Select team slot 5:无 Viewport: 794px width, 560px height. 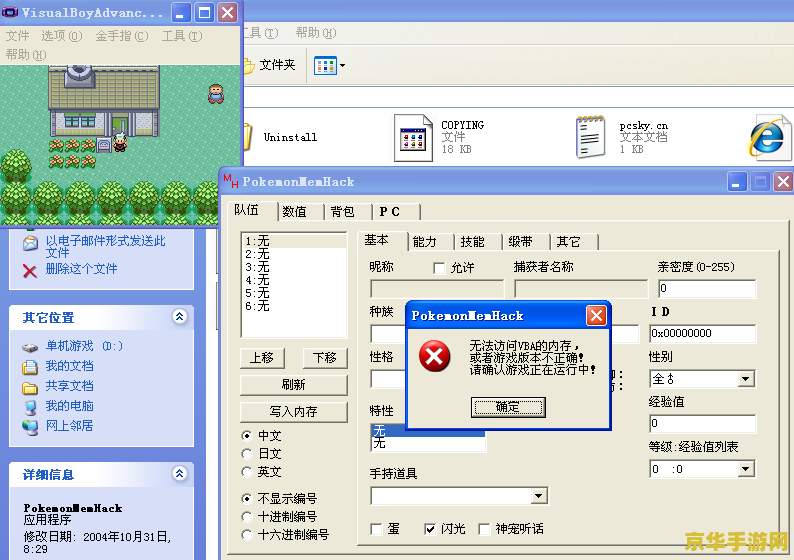click(x=294, y=293)
